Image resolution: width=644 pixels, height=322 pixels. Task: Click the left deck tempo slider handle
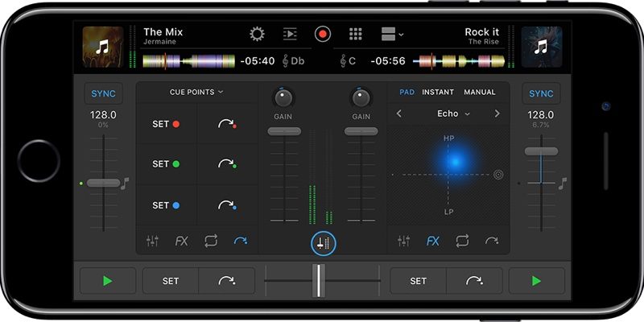coord(103,184)
